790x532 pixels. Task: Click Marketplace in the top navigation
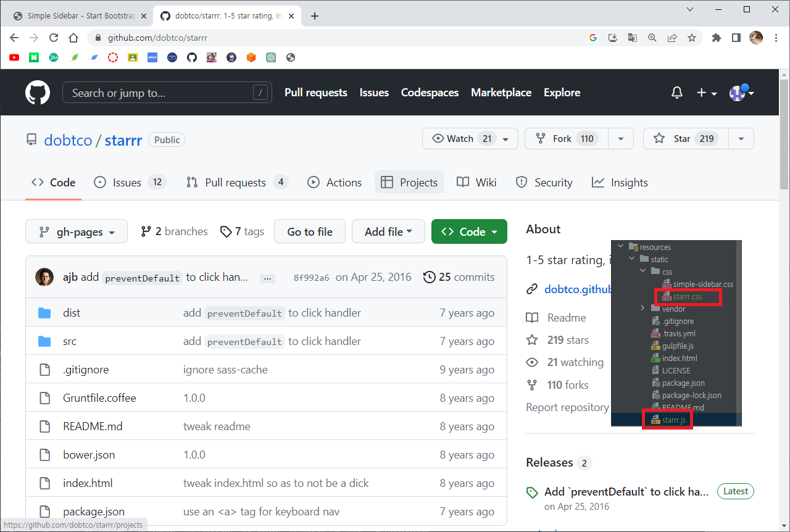tap(501, 93)
